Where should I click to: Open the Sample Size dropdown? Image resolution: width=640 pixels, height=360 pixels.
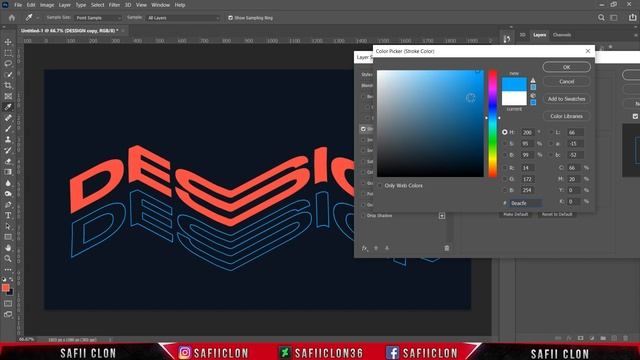click(98, 18)
